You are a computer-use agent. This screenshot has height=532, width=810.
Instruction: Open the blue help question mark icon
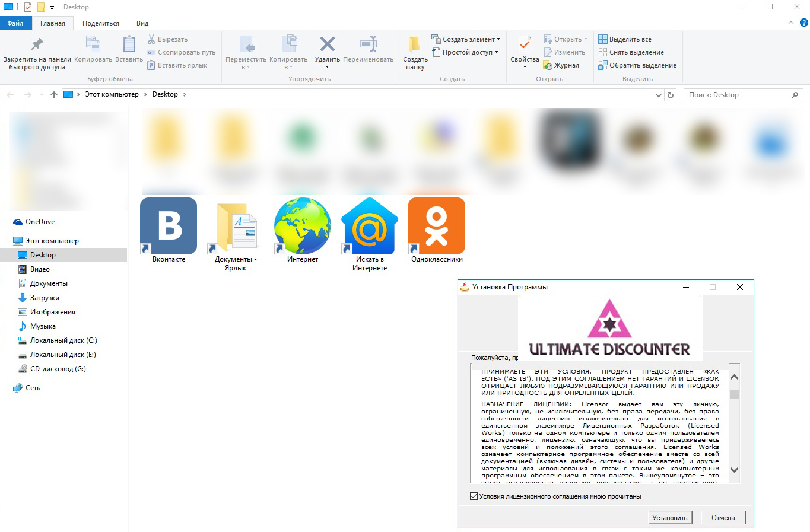[x=804, y=23]
